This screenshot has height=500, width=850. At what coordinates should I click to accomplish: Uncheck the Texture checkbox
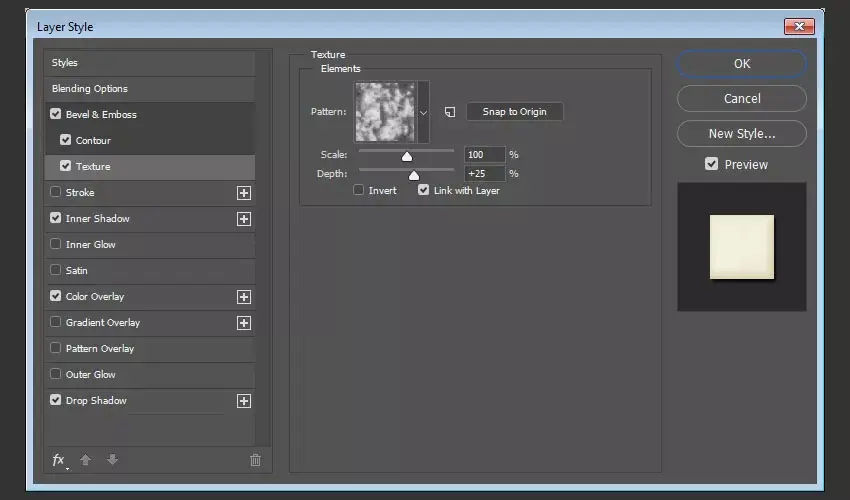click(x=66, y=166)
